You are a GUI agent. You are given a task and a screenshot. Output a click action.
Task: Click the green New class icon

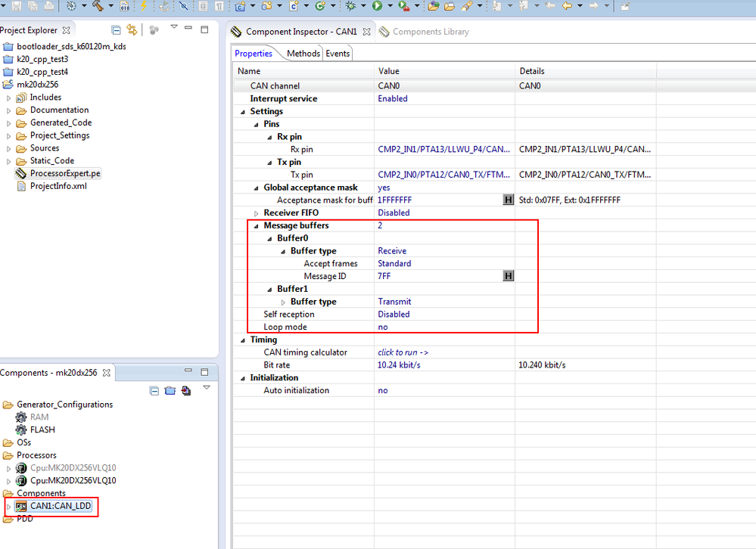(x=319, y=6)
